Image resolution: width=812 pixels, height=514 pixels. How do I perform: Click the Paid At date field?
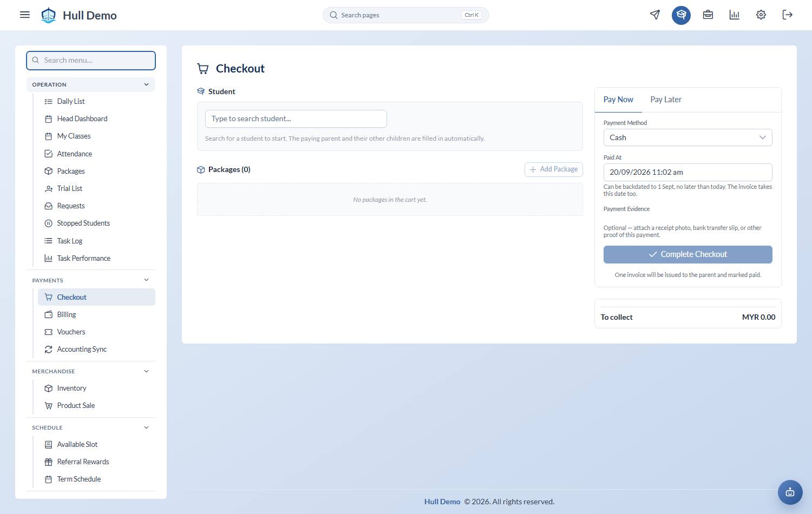coord(687,172)
